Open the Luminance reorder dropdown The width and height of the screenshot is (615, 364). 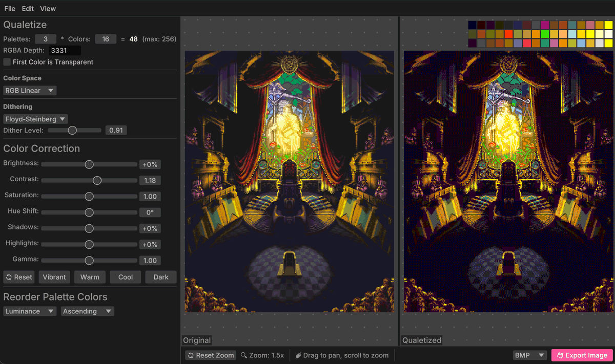pos(29,311)
